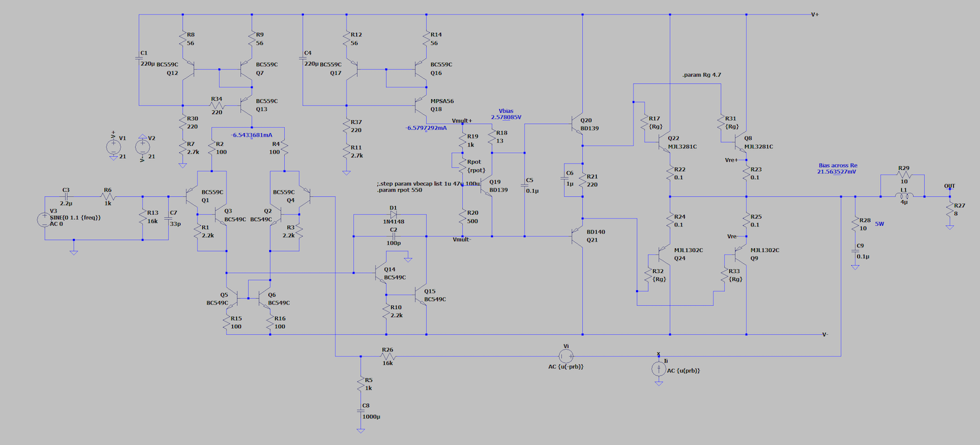
Task: Click output transistor Q22 MJL3281C
Action: tap(663, 140)
